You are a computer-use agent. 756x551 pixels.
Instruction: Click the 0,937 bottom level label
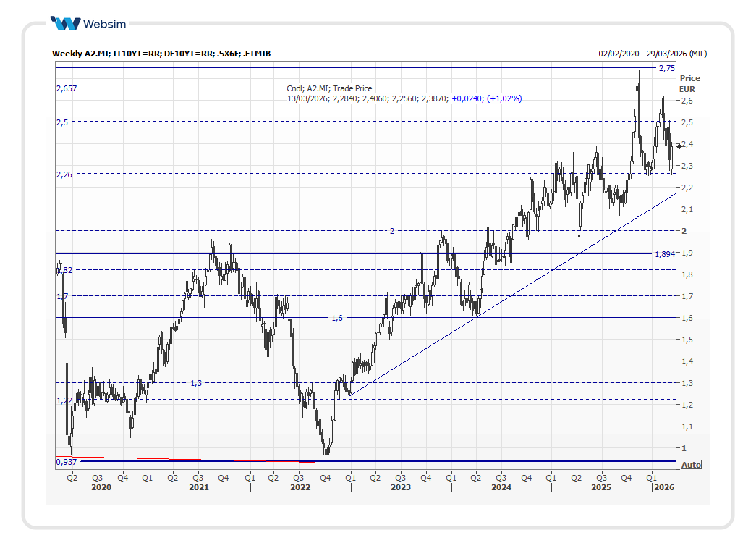point(66,462)
